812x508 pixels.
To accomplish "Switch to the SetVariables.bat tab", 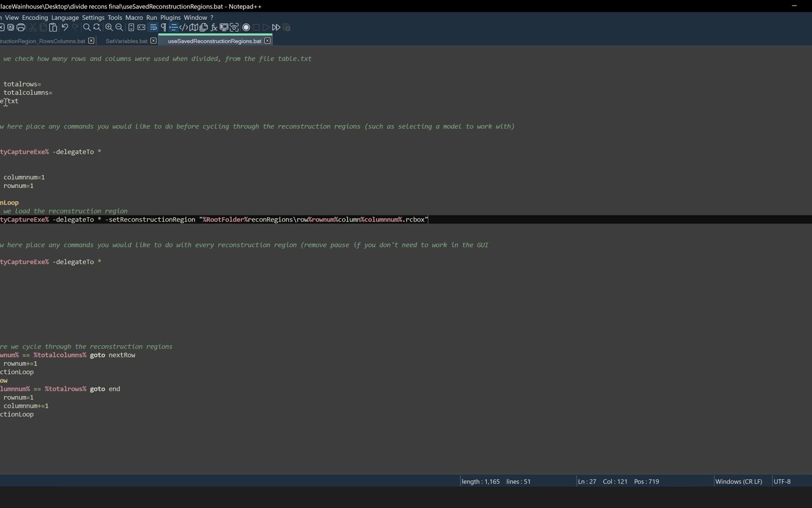I will tap(126, 41).
